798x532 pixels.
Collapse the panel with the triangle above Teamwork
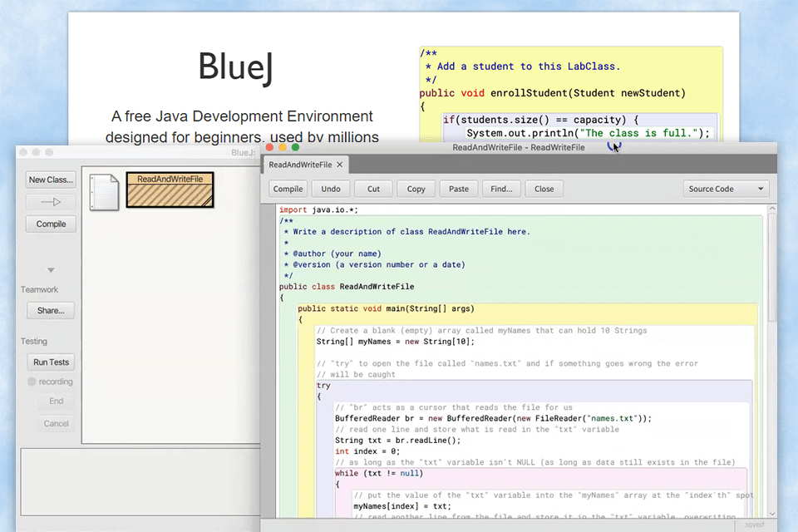tap(51, 270)
